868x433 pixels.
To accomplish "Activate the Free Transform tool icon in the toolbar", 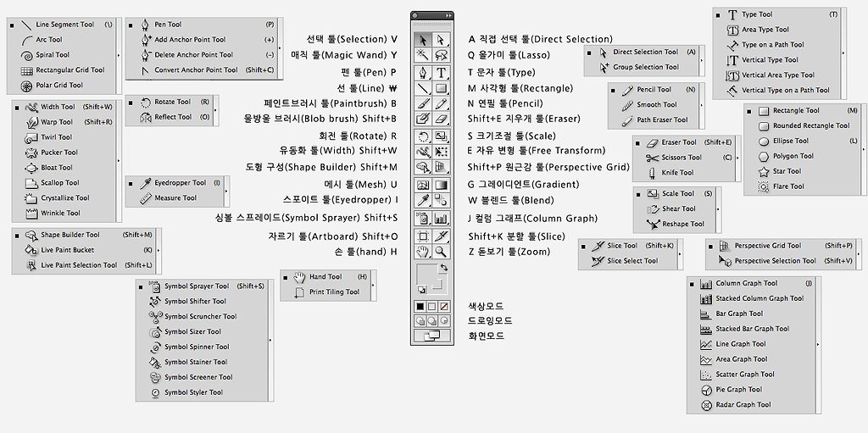I will pos(441,151).
